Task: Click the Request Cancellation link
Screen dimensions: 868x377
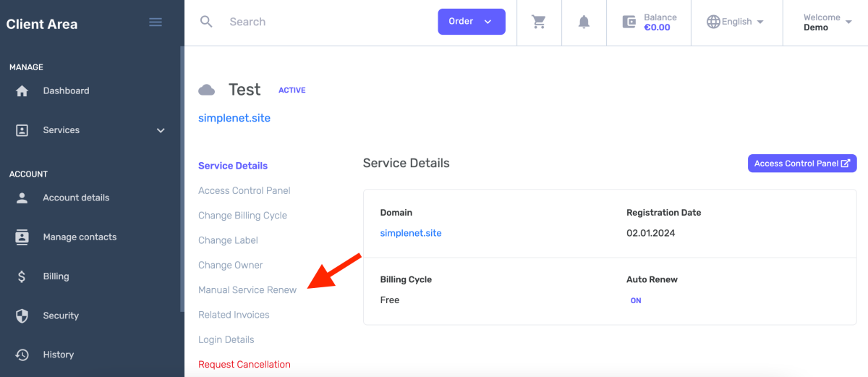Action: tap(244, 365)
